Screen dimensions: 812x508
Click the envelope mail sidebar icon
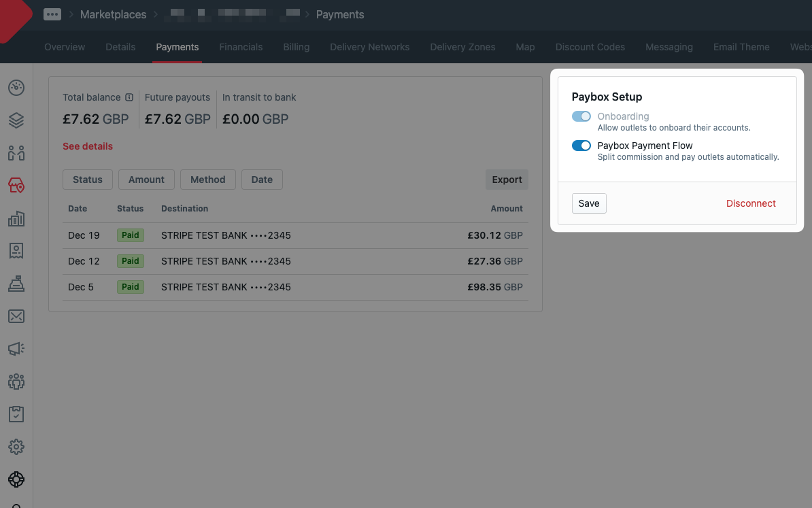point(16,316)
